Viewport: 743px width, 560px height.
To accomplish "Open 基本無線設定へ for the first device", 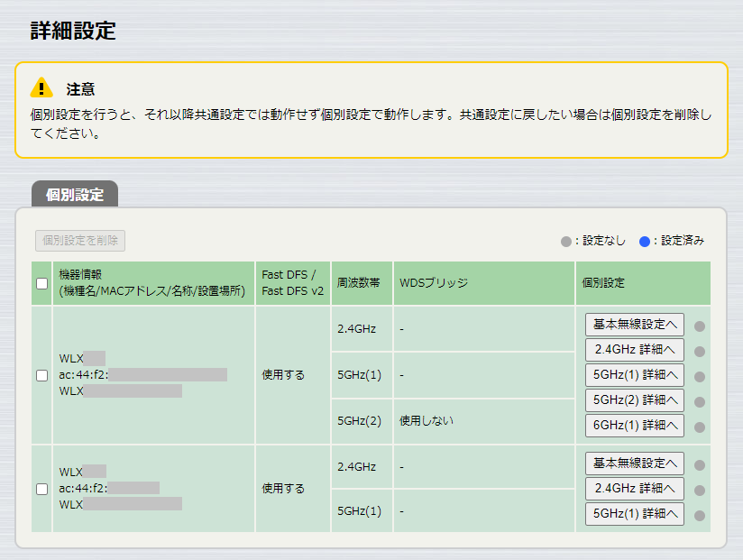I will click(x=636, y=324).
